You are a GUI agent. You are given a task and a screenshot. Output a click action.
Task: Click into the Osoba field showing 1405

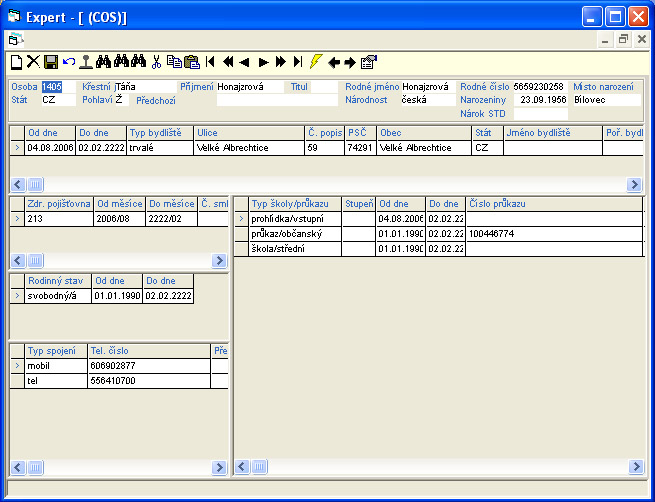pos(52,87)
